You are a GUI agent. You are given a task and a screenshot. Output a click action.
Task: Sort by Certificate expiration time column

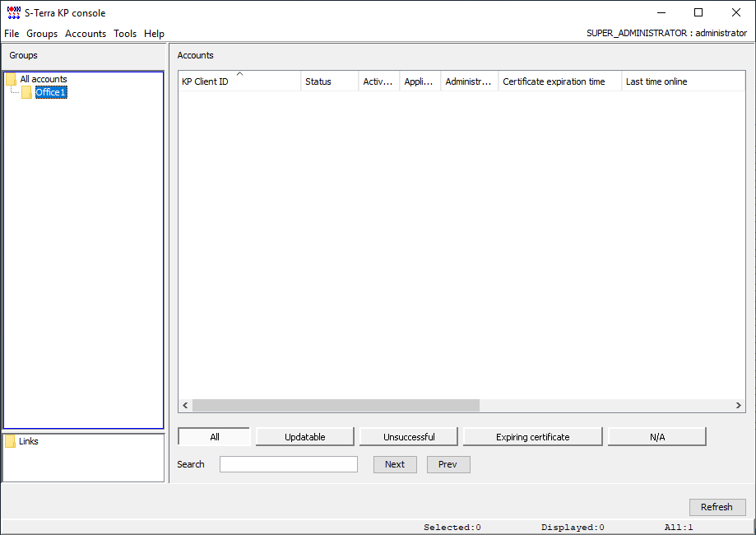tap(559, 81)
